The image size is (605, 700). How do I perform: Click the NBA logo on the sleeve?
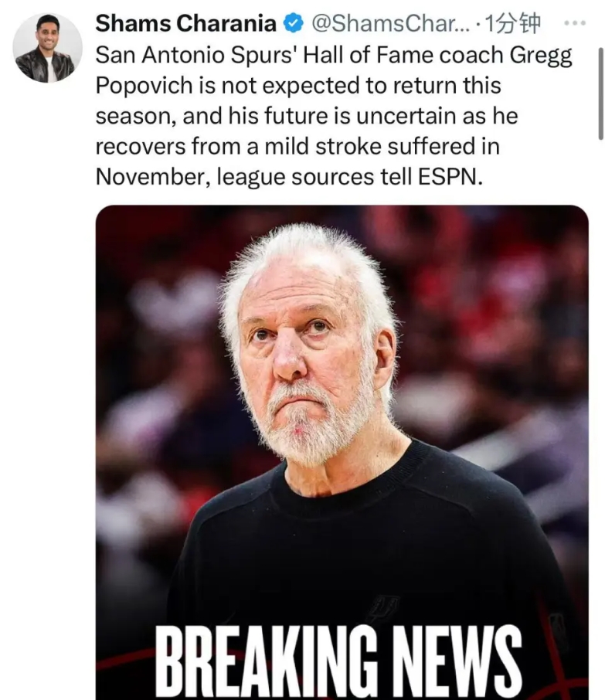tap(557, 633)
